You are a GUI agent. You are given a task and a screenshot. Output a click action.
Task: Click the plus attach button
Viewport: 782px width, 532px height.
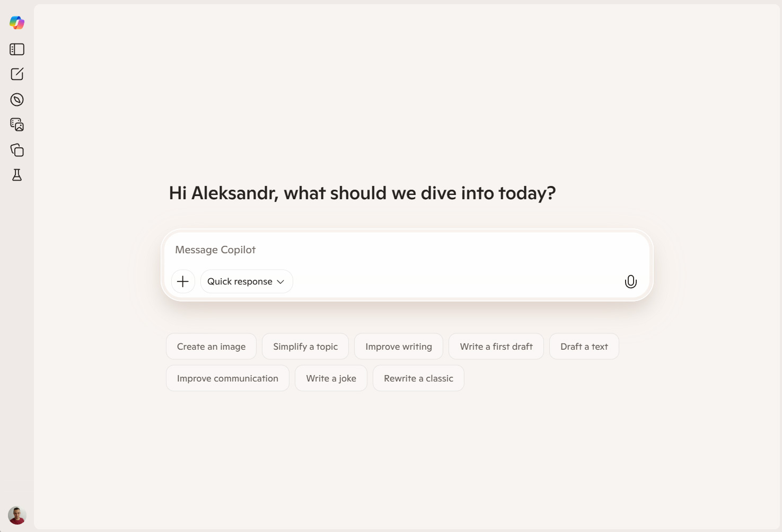183,281
